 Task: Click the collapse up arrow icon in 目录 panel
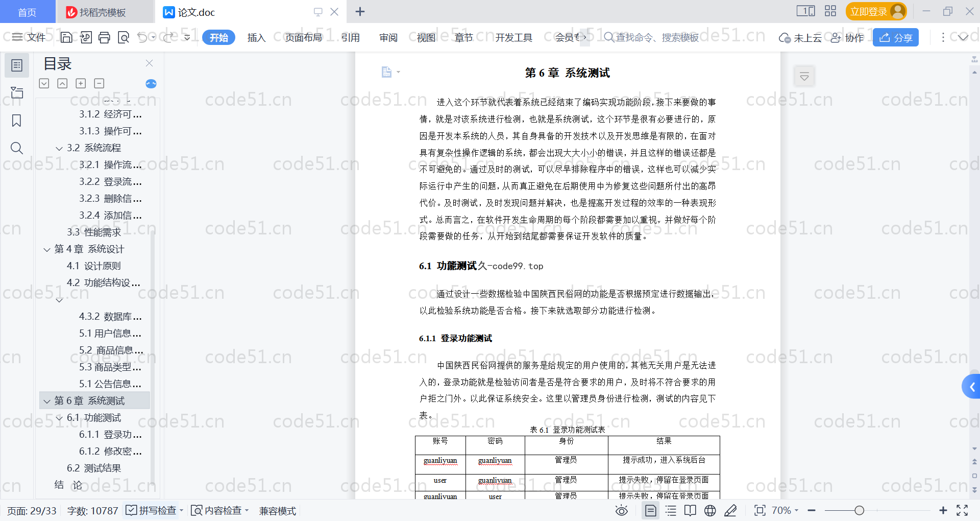click(x=62, y=83)
